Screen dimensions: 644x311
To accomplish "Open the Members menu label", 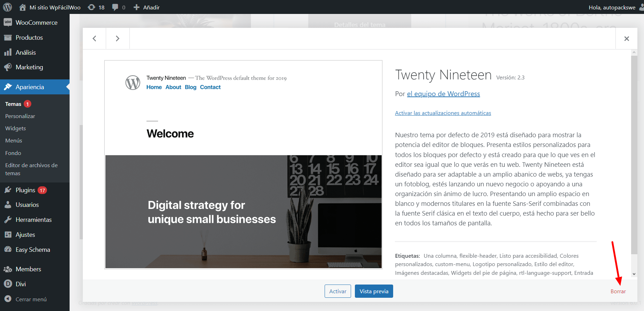I will [x=29, y=269].
